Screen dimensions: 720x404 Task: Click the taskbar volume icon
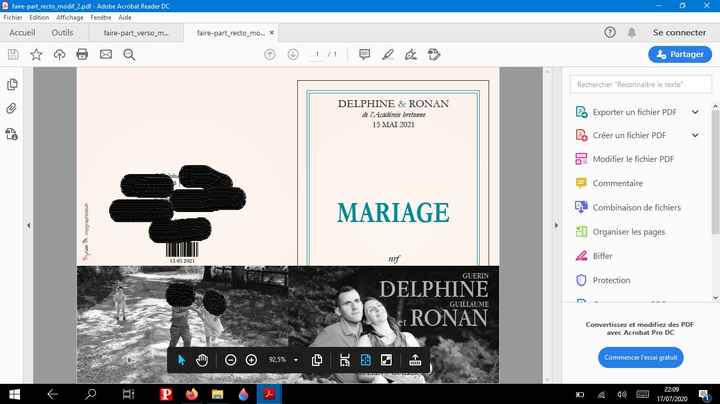(x=622, y=394)
